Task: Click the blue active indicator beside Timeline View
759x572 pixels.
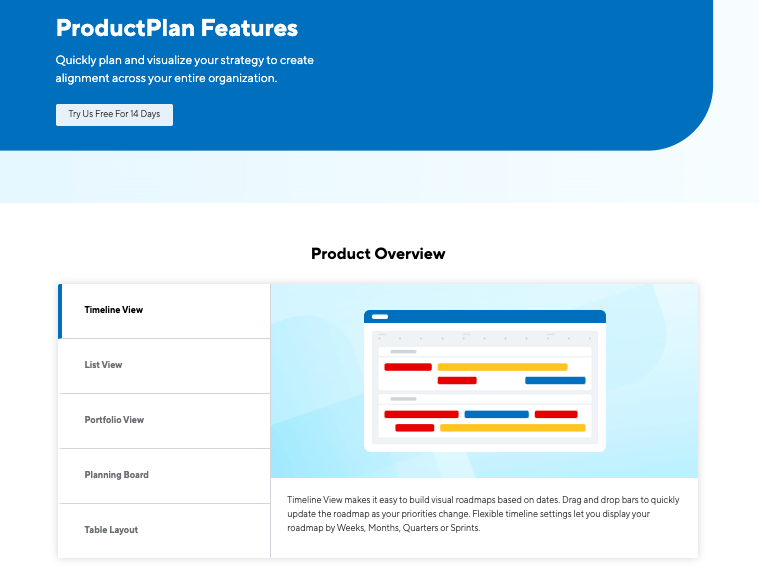Action: pos(60,311)
